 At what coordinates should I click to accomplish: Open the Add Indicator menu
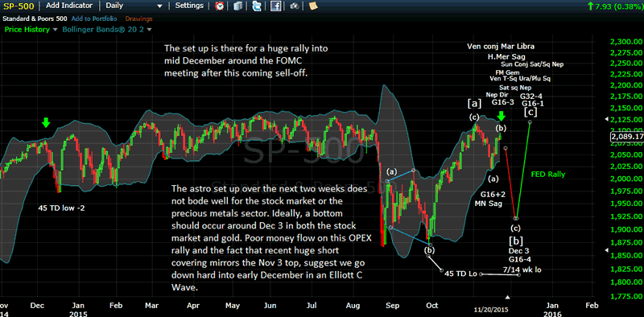tap(69, 6)
